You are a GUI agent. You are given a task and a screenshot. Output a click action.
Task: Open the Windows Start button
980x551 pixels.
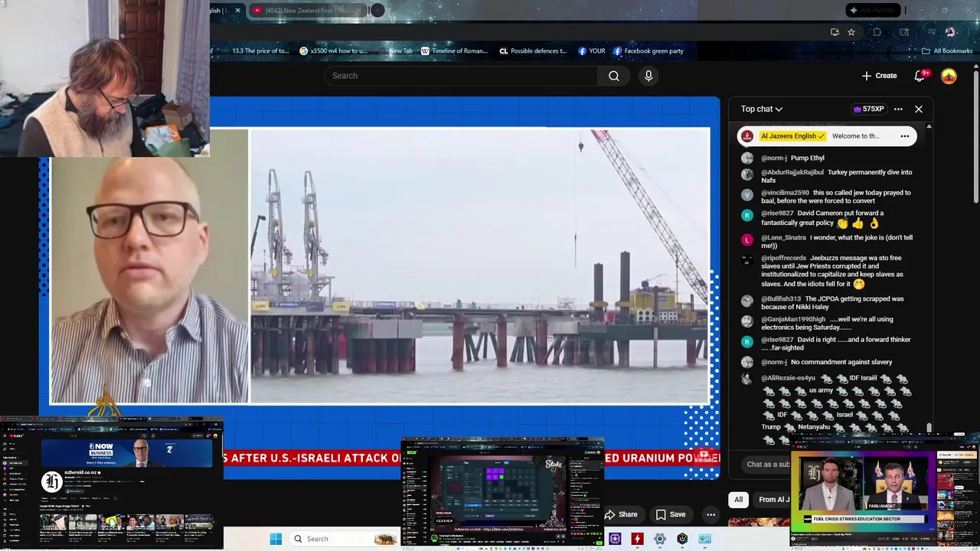point(276,539)
